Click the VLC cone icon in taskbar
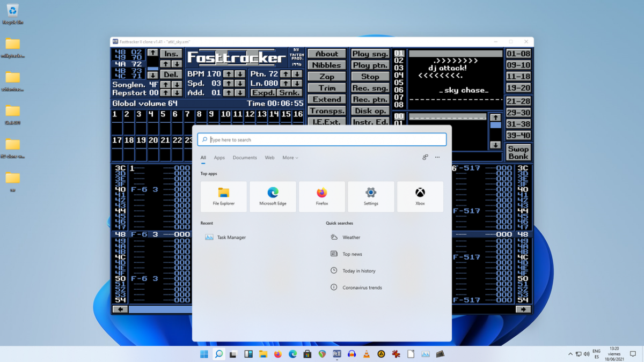Viewport: 644px width, 362px height. tap(367, 354)
